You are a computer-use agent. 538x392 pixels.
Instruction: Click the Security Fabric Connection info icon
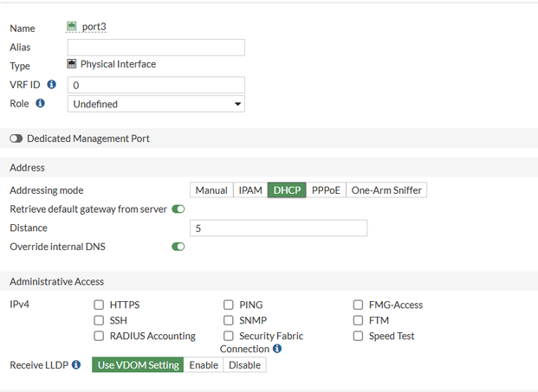point(277,349)
